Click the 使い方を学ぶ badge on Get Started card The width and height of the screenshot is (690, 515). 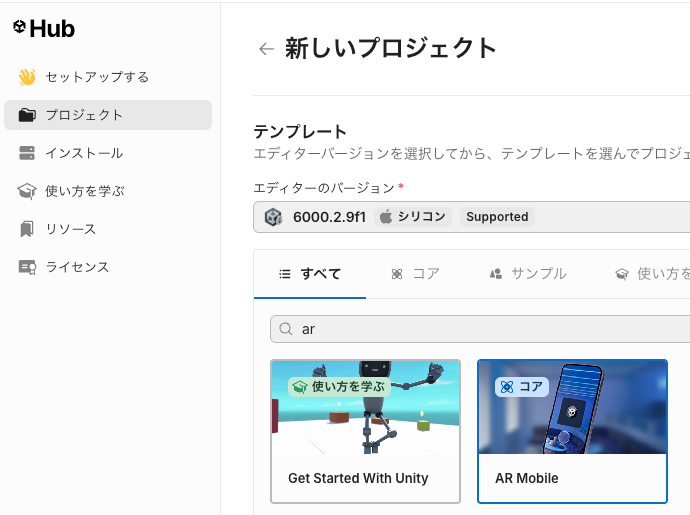(339, 387)
